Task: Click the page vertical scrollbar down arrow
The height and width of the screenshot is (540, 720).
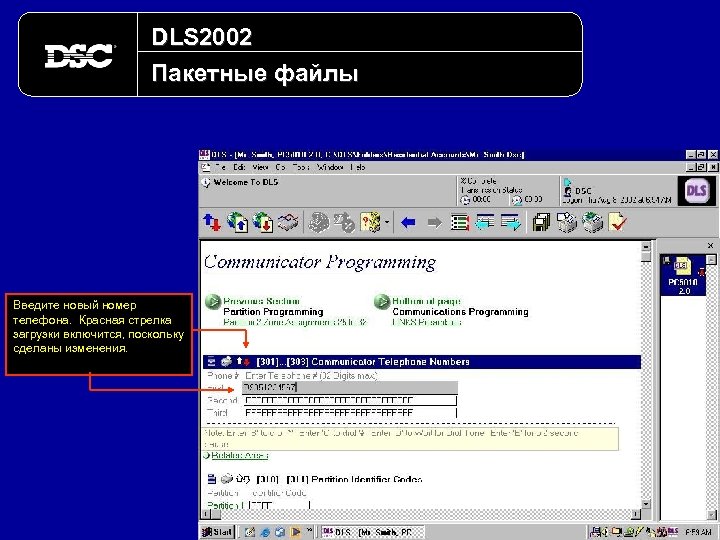Action: click(x=646, y=504)
